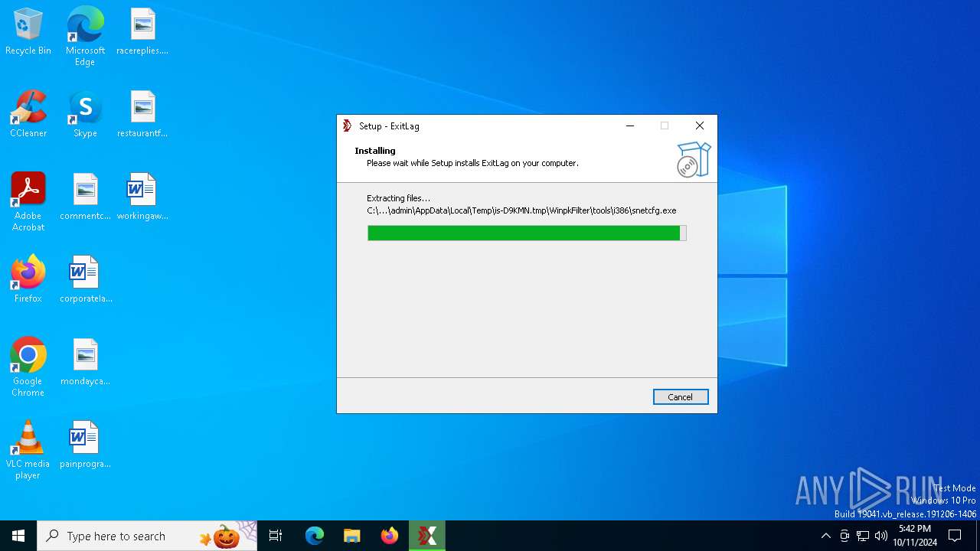The height and width of the screenshot is (551, 980).
Task: Launch Firefox from the taskbar
Action: pyautogui.click(x=390, y=536)
